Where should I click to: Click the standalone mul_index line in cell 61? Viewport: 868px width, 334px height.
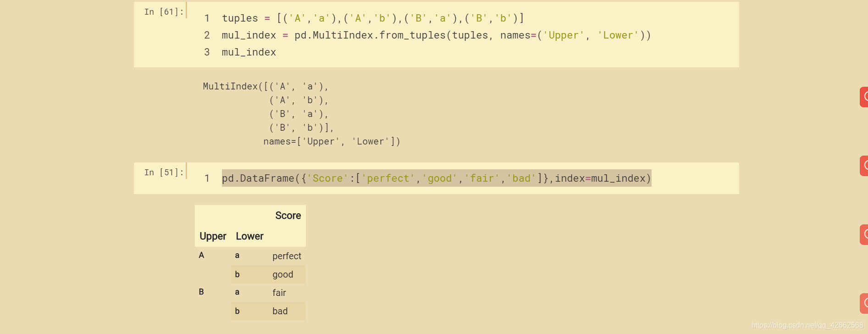pyautogui.click(x=249, y=52)
